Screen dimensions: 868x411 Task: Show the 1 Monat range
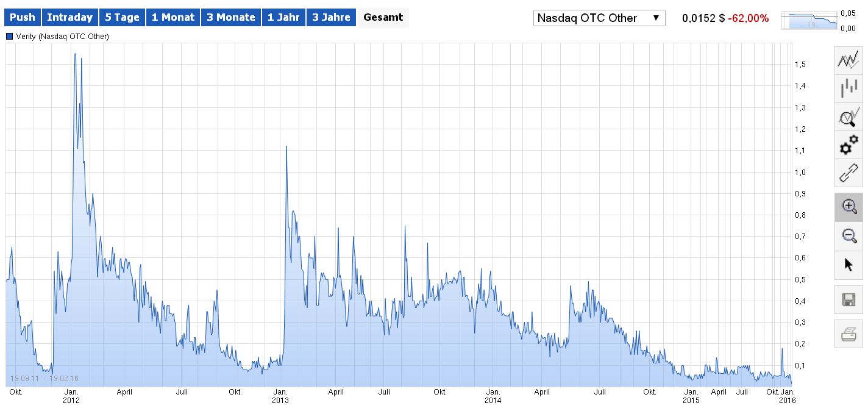173,17
